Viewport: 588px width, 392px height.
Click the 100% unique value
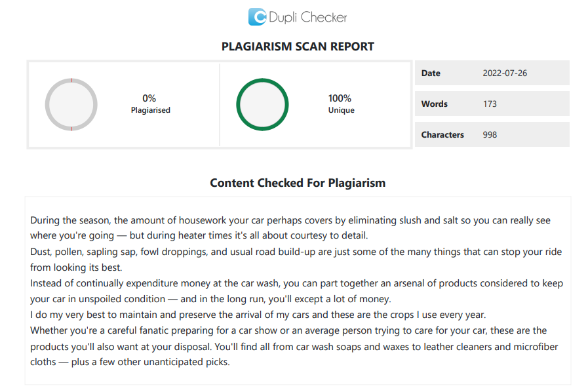[340, 98]
